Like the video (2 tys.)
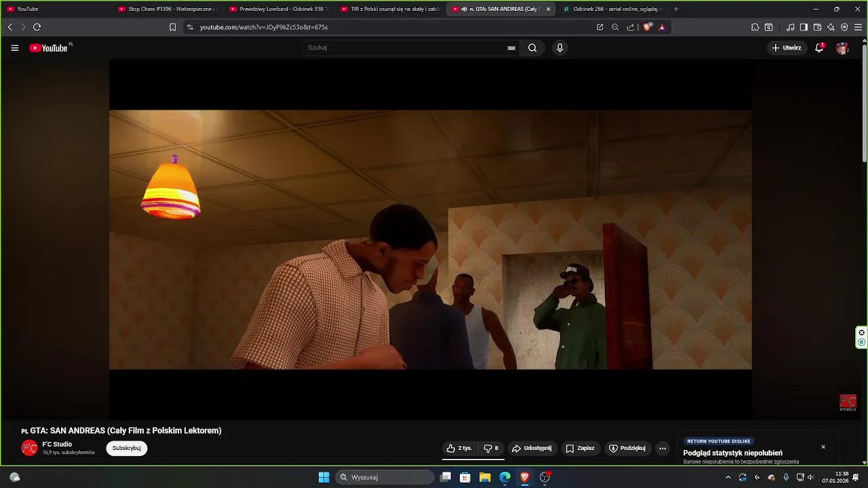Viewport: 868px width, 488px height. click(x=459, y=448)
